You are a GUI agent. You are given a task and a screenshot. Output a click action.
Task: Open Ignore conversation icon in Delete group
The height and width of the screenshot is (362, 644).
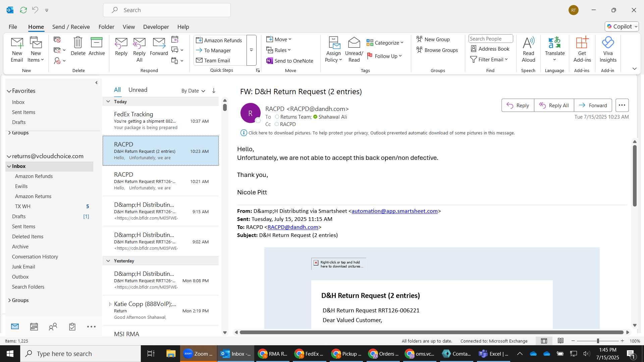point(57,40)
